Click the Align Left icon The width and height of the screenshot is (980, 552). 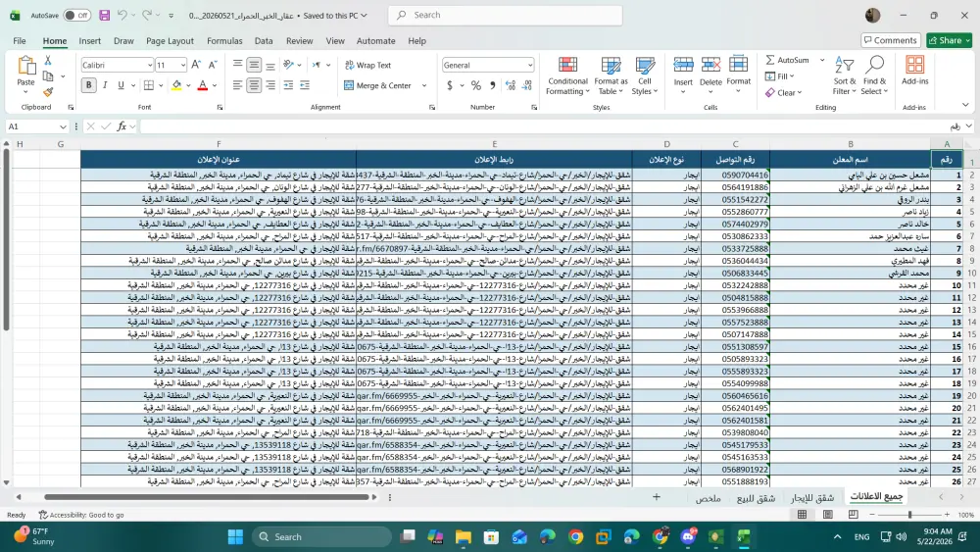click(237, 85)
